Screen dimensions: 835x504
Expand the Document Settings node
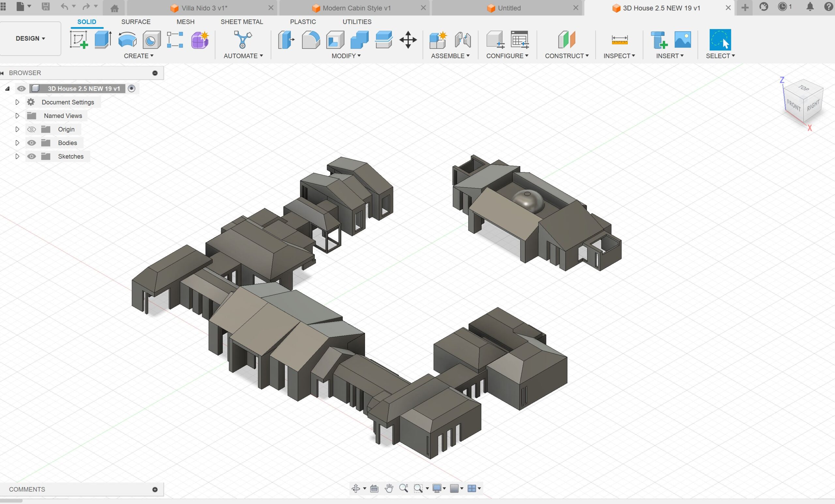point(17,102)
